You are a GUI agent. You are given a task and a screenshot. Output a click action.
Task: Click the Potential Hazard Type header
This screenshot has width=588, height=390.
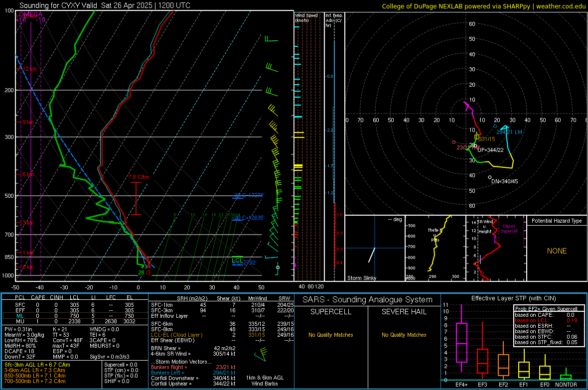557,221
